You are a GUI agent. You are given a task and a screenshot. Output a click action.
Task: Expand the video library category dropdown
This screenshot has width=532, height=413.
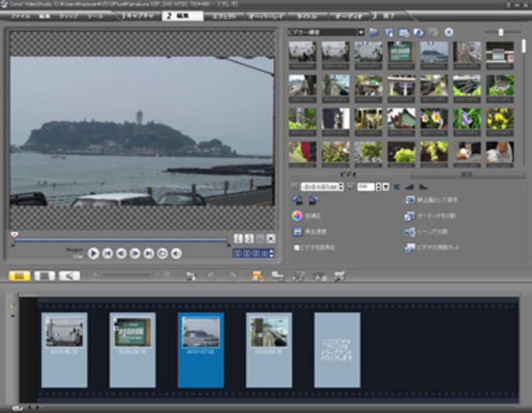pos(361,32)
